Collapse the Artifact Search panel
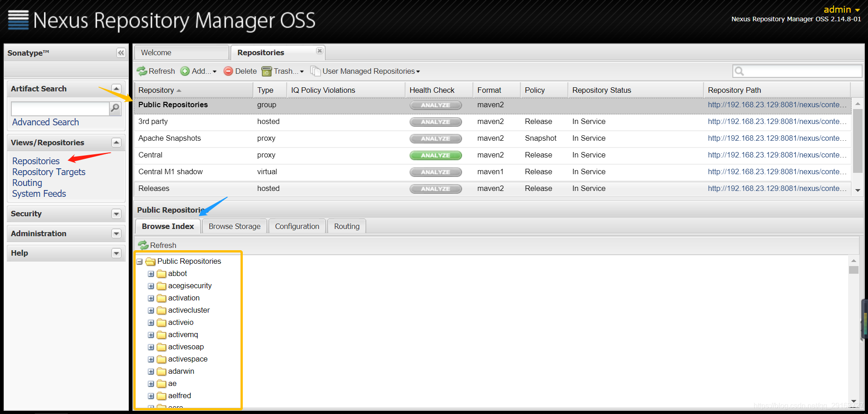Screen dimensions: 868x414 pyautogui.click(x=116, y=89)
